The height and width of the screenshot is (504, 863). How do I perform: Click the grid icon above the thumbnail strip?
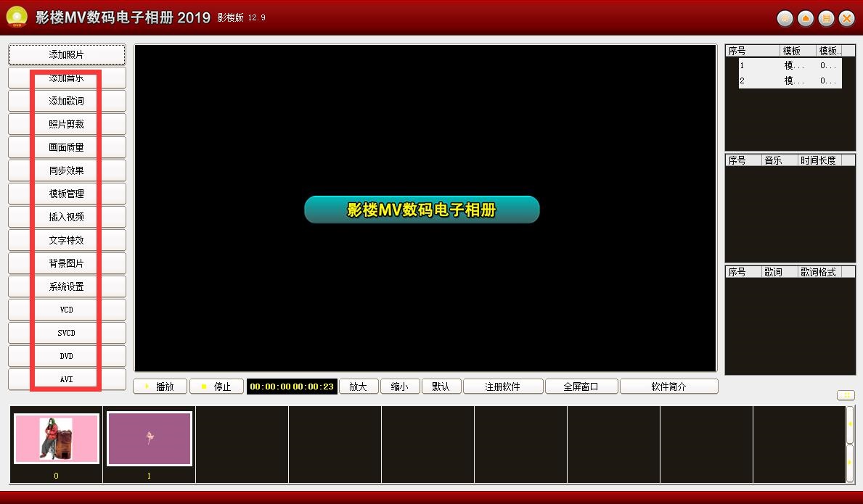pos(846,395)
